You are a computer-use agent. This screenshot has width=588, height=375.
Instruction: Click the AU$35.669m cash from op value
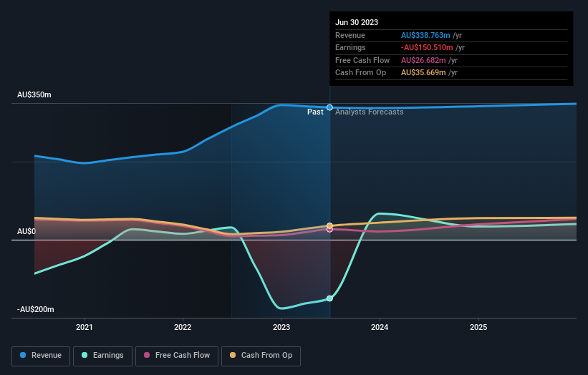click(423, 73)
